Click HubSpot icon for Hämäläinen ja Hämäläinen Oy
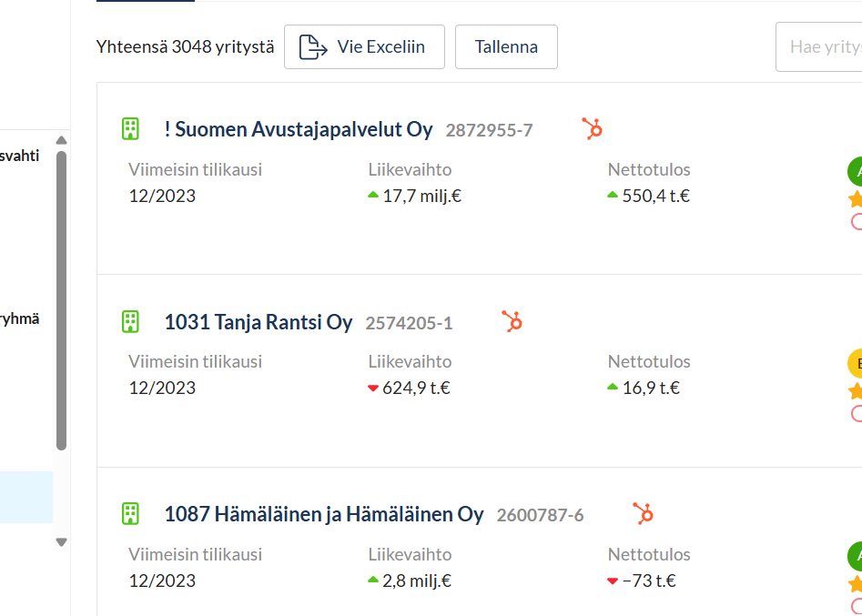Viewport: 862px width, 616px height. pyautogui.click(x=644, y=514)
